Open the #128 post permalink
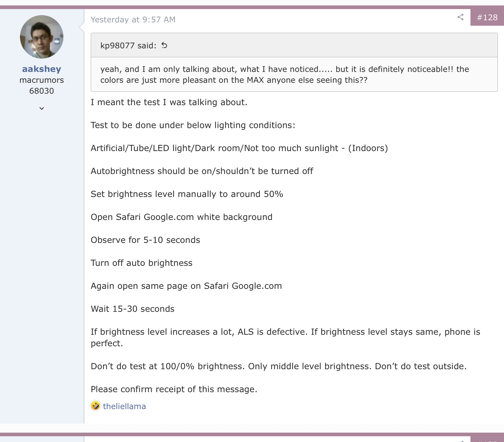Screen dimensions: 504x442 [x=487, y=18]
